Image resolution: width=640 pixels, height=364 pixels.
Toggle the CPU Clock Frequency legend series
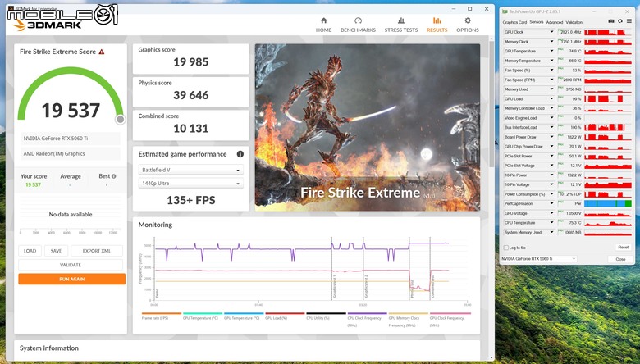point(367,320)
